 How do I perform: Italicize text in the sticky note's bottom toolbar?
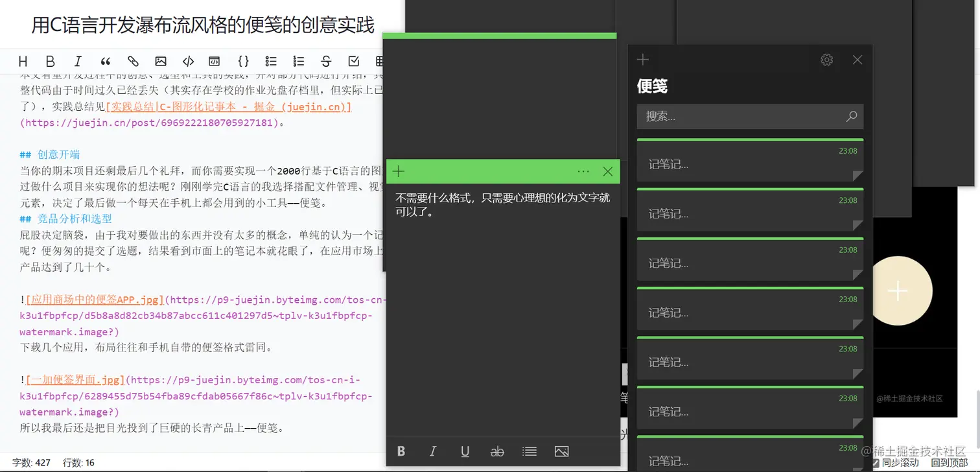pos(433,451)
